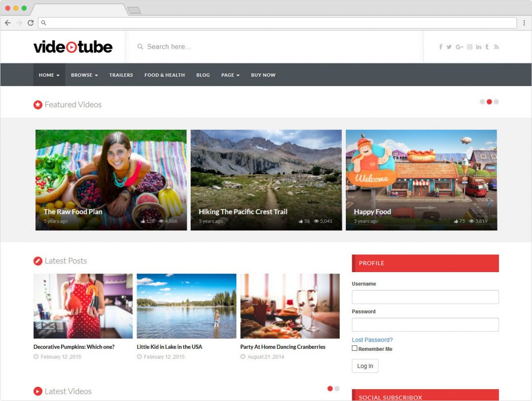
Task: Visit the Instagram icon link
Action: (469, 47)
